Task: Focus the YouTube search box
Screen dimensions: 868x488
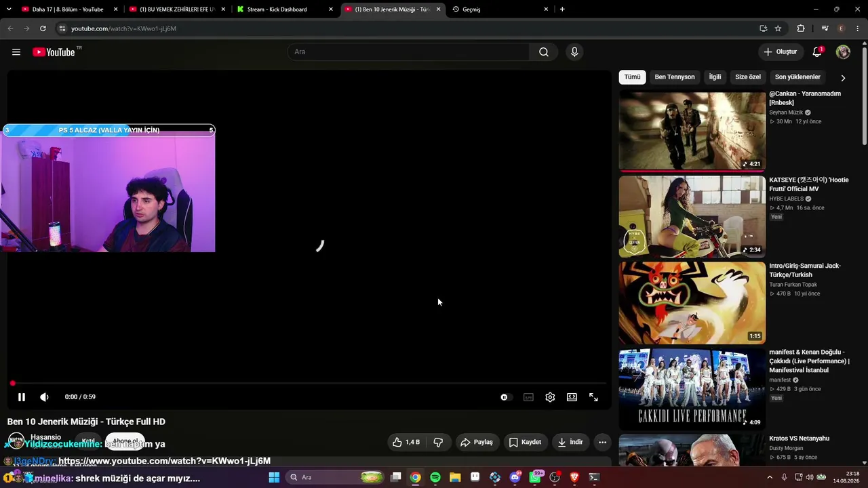Action: [x=410, y=52]
